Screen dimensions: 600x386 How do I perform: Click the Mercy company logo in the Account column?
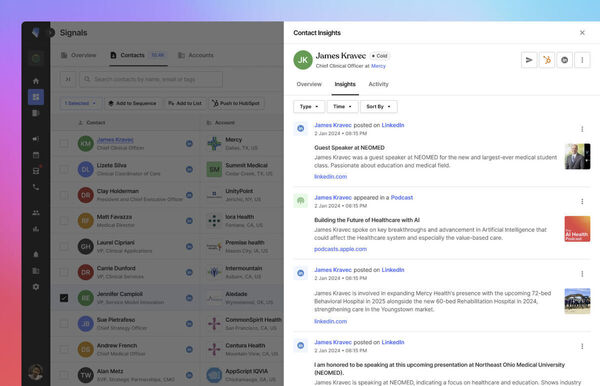[214, 143]
